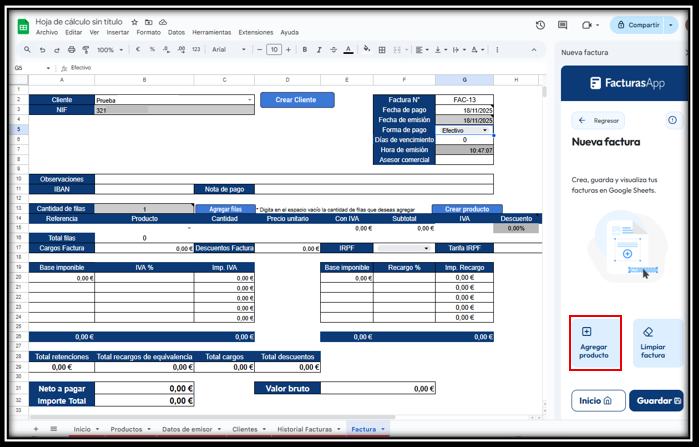This screenshot has width=699, height=447.
Task: Click the print icon in toolbar
Action: 70,48
